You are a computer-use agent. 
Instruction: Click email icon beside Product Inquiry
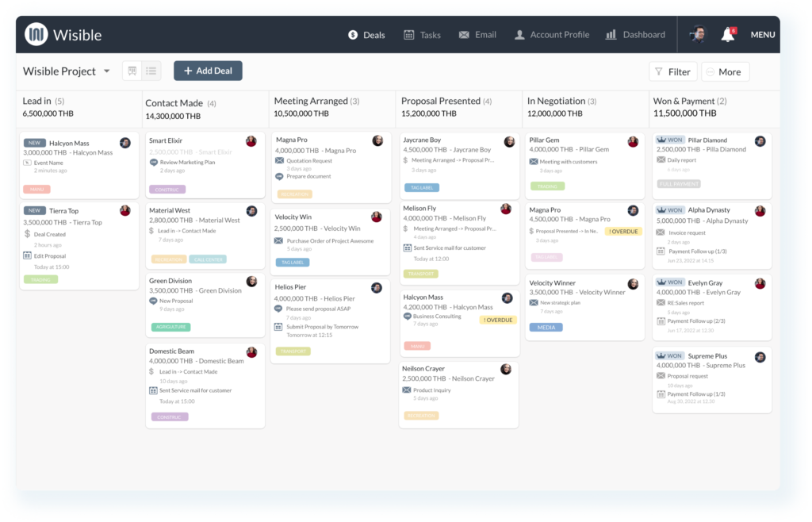coord(407,390)
